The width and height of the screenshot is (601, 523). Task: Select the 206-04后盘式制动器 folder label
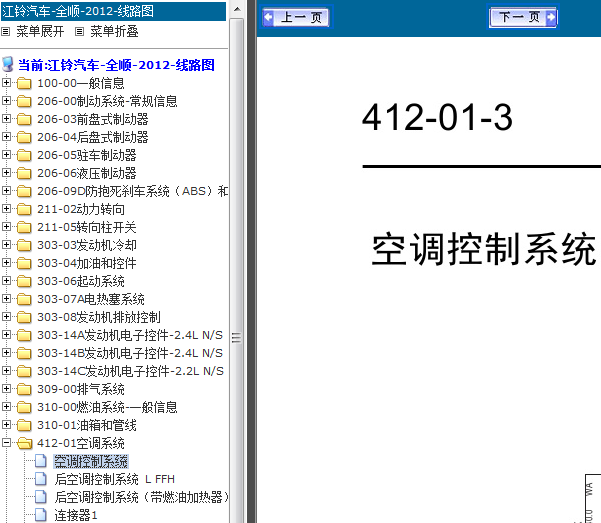pos(92,137)
